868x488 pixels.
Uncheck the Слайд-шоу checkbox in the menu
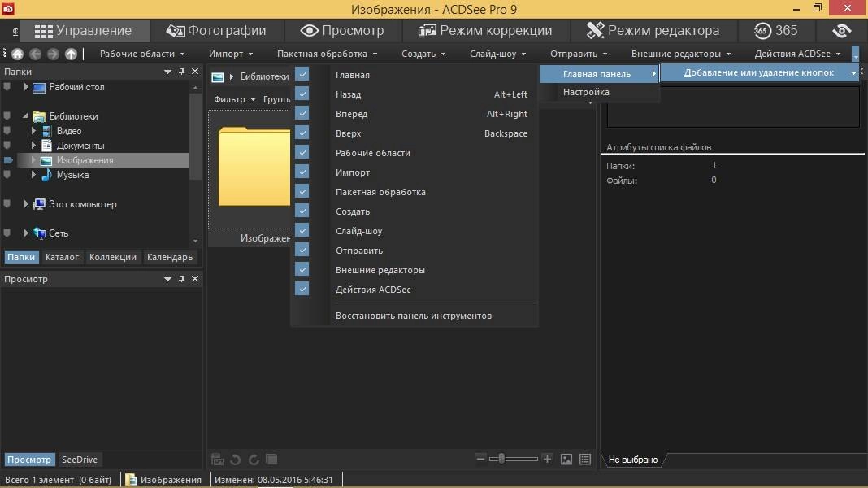point(302,230)
